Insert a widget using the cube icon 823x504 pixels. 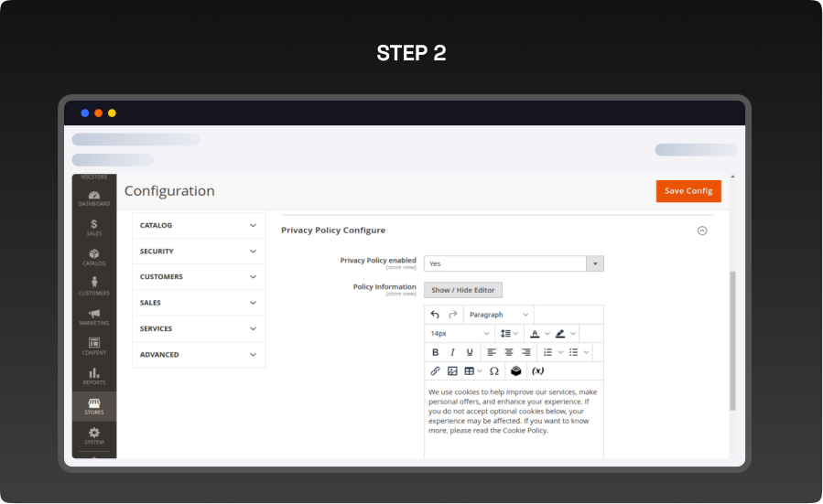[516, 370]
